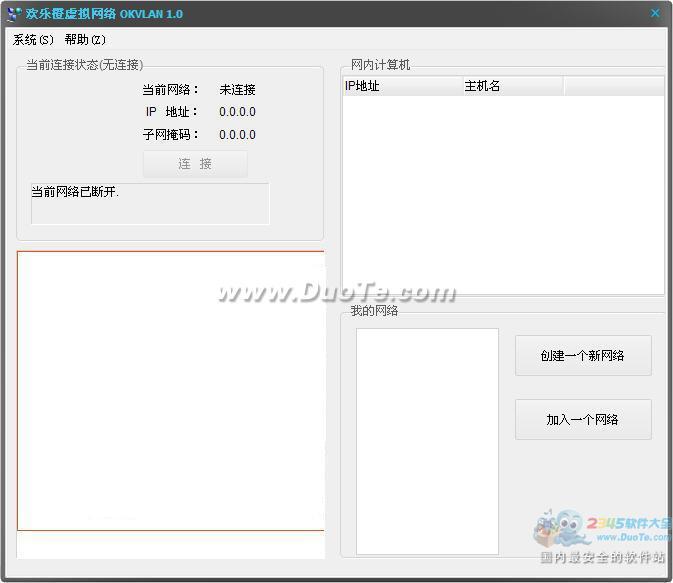Screen dimensions: 673x583
Task: Click the empty 网内计算机 list area
Action: point(503,195)
